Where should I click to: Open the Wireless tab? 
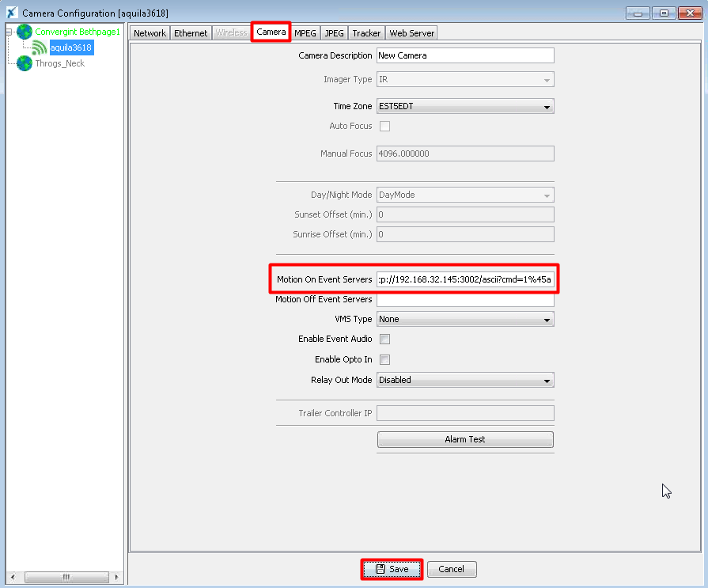[x=231, y=33]
